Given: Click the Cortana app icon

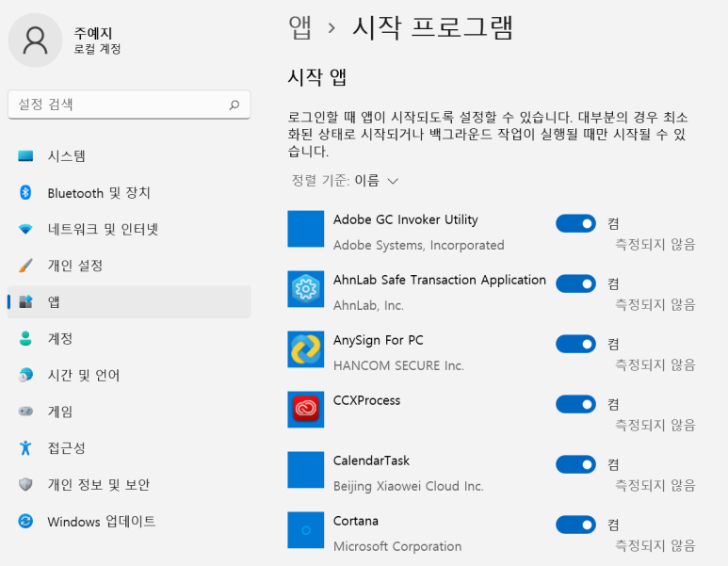Looking at the screenshot, I should pos(305,530).
